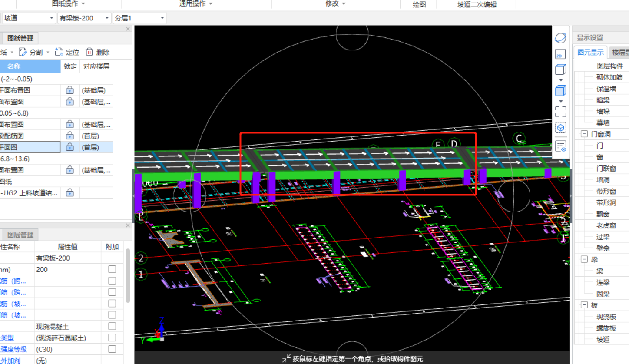Check 附加 box for C30 row
The width and height of the screenshot is (629, 364).
[112, 349]
